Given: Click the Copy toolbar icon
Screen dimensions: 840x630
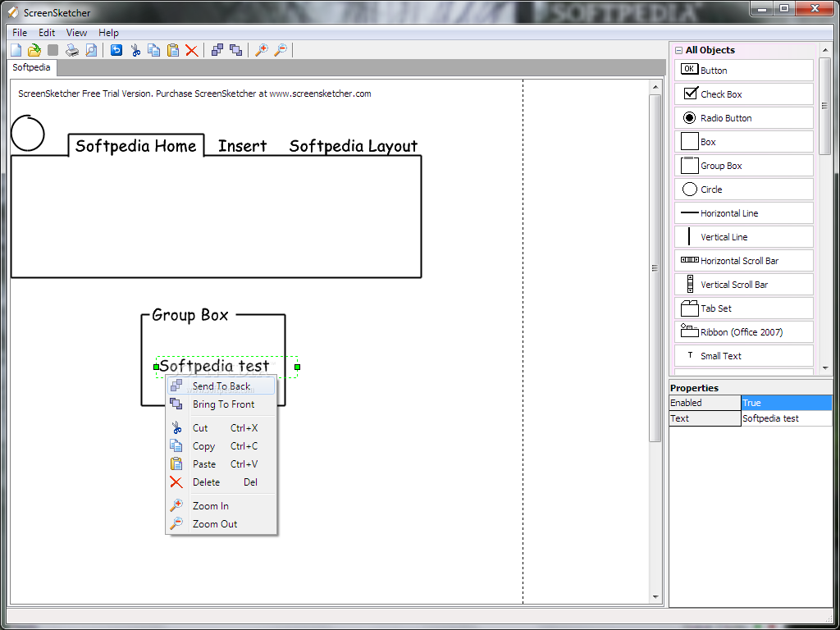Looking at the screenshot, I should click(153, 50).
